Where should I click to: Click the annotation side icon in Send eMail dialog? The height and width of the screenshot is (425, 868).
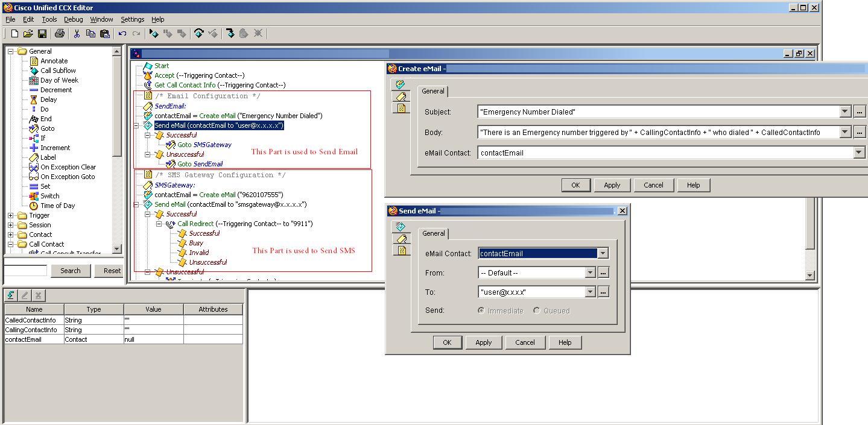[401, 250]
